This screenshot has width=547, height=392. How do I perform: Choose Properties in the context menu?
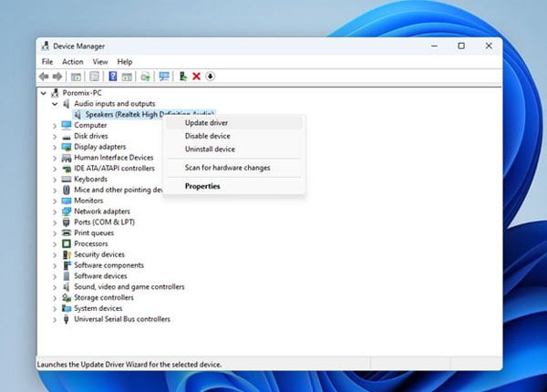234,186
